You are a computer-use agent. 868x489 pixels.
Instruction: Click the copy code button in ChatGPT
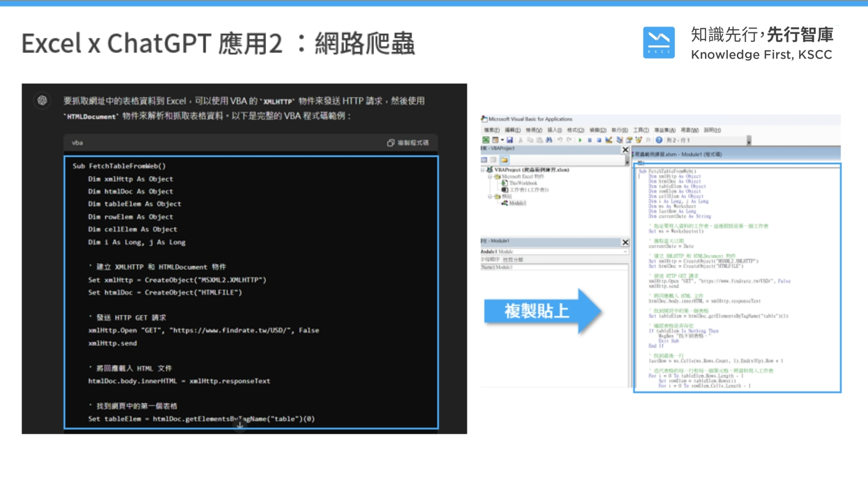(x=408, y=142)
